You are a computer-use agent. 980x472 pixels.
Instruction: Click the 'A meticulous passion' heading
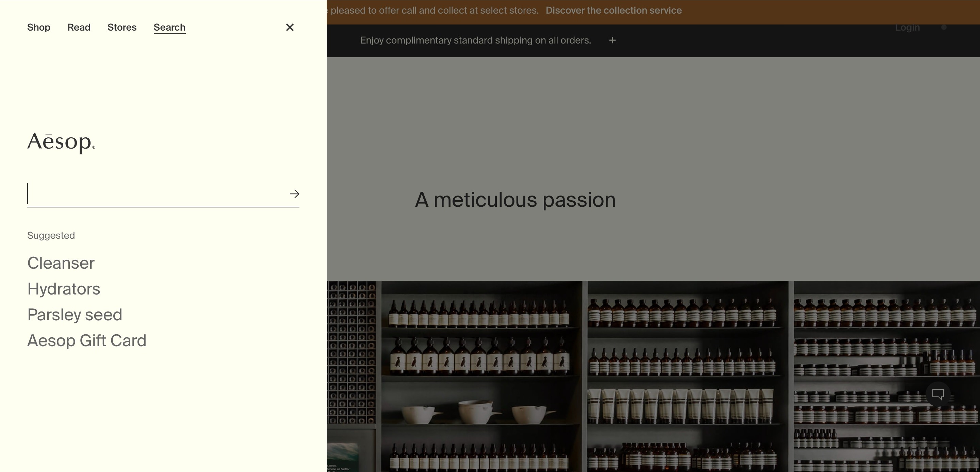pos(515,200)
